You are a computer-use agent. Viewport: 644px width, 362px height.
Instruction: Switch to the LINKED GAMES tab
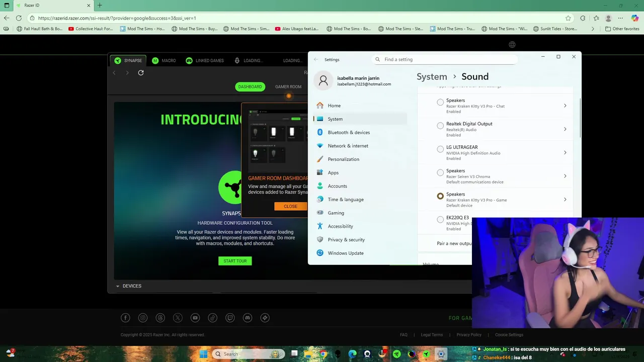tap(205, 60)
